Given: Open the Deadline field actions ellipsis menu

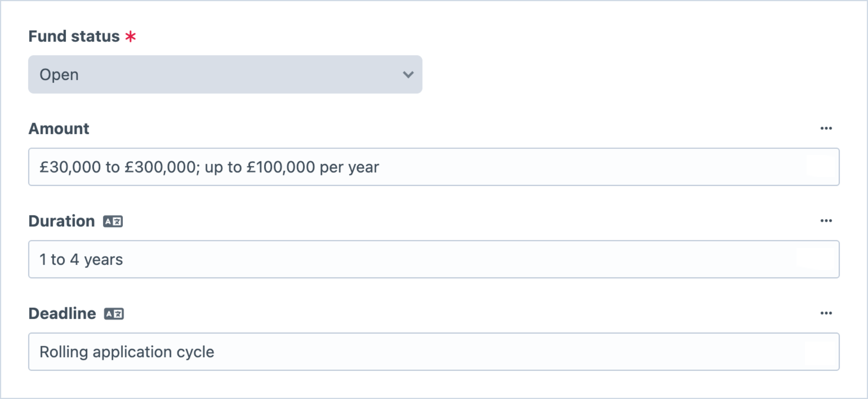Looking at the screenshot, I should point(826,313).
